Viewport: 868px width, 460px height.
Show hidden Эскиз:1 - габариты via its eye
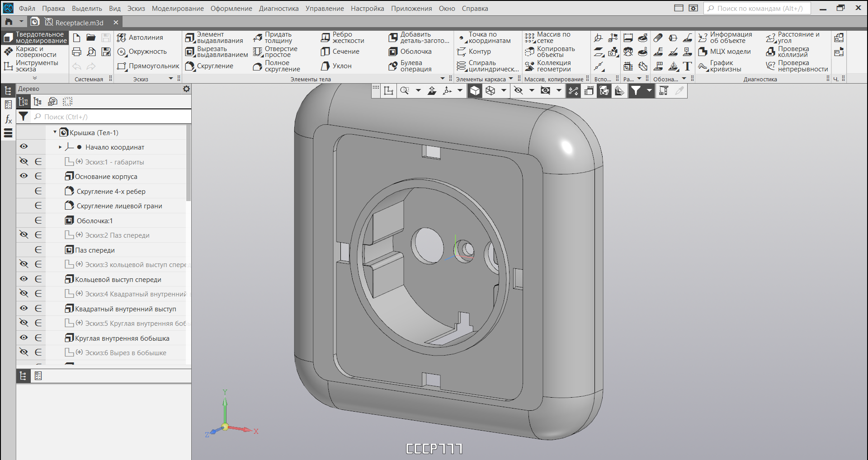click(24, 161)
